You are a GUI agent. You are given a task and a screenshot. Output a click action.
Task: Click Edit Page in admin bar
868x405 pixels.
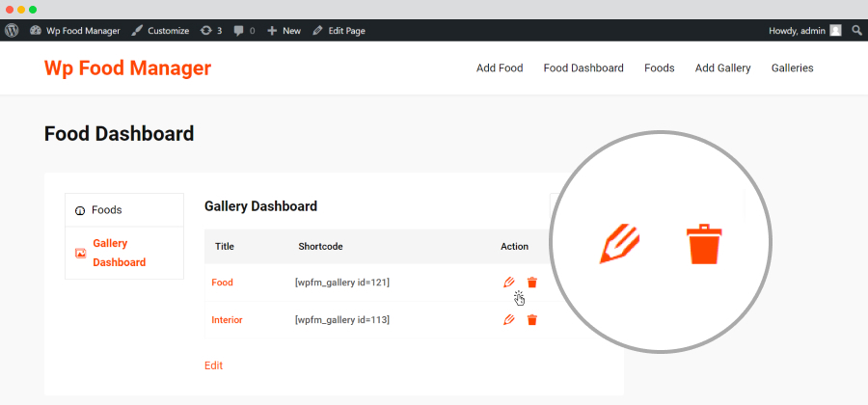click(339, 31)
